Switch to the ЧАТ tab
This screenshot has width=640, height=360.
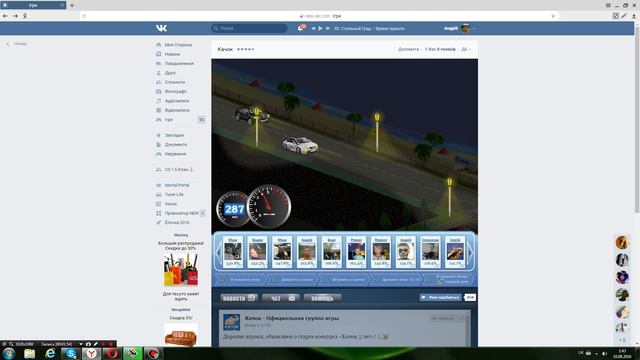tap(281, 298)
